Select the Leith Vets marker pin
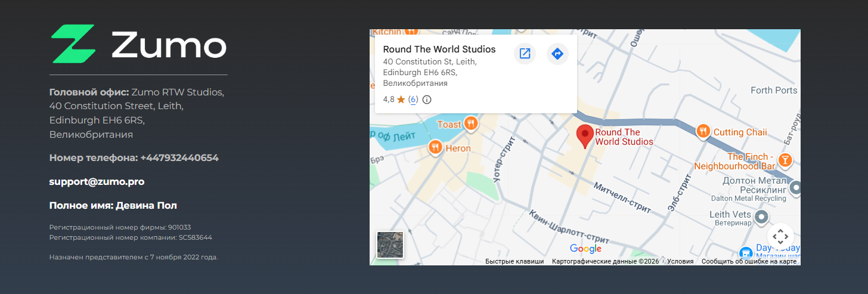This screenshot has height=294, width=868. point(760,217)
